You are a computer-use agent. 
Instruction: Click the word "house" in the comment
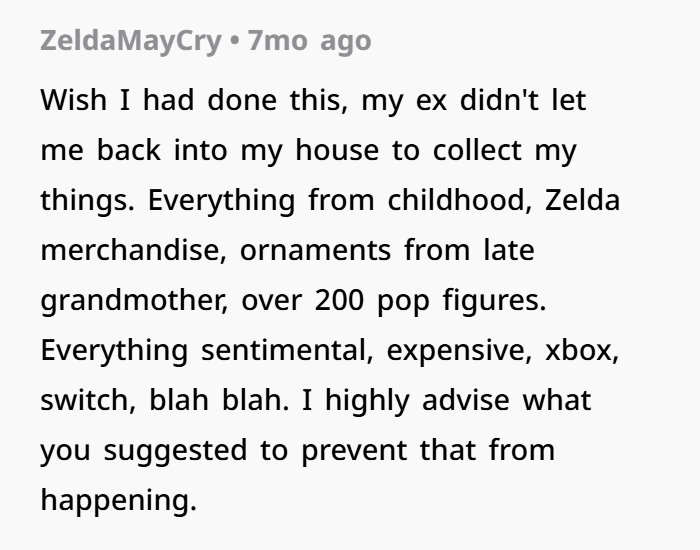[337, 150]
